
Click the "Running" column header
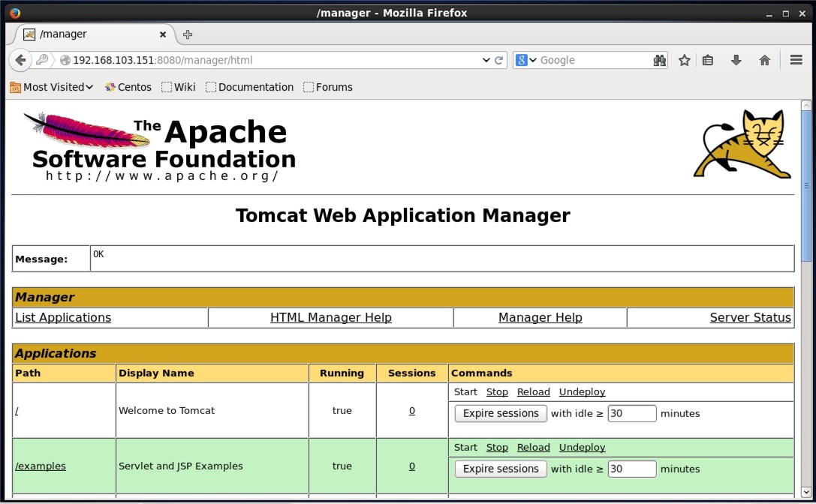(342, 373)
